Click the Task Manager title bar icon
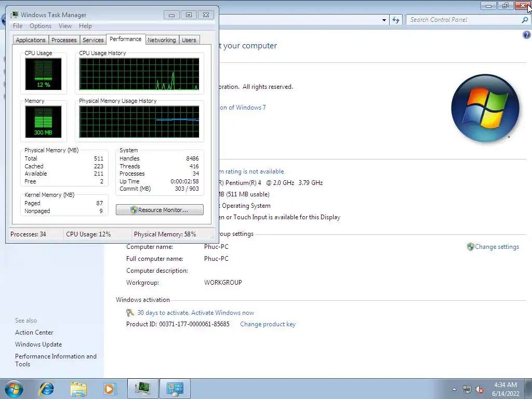 coord(14,15)
